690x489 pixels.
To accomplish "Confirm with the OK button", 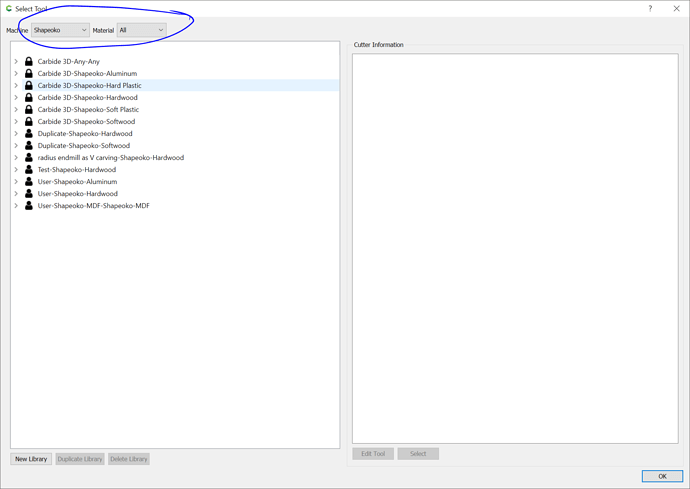I will point(662,476).
